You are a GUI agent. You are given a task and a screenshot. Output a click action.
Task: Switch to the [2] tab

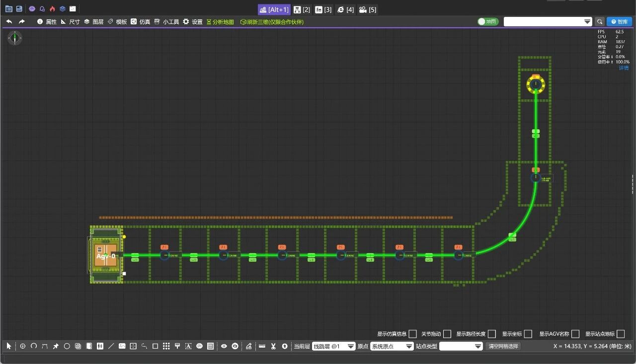click(x=302, y=9)
